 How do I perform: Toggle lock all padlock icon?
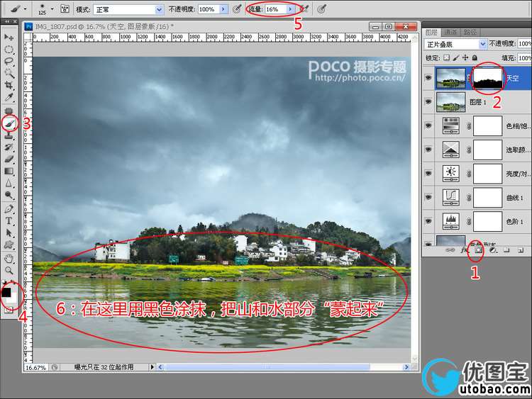point(475,58)
